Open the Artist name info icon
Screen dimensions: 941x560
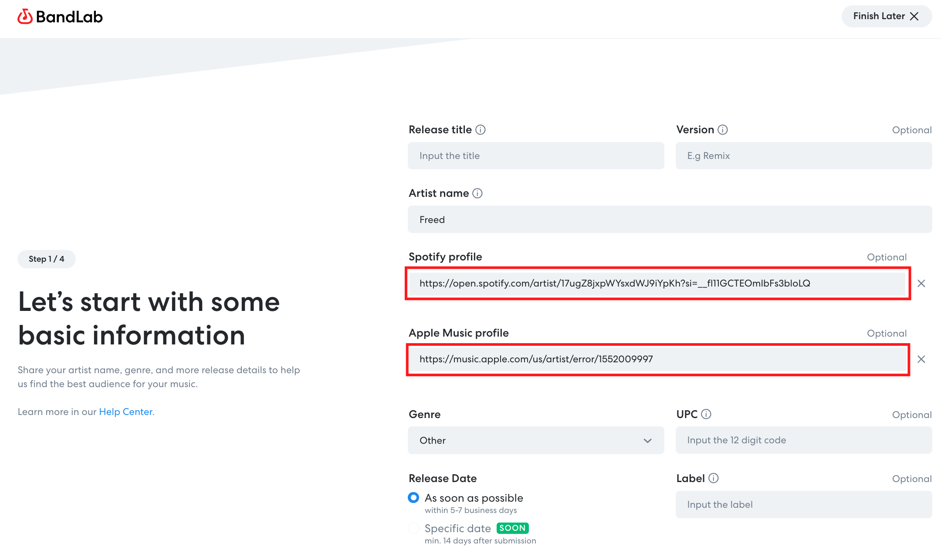[x=477, y=193]
